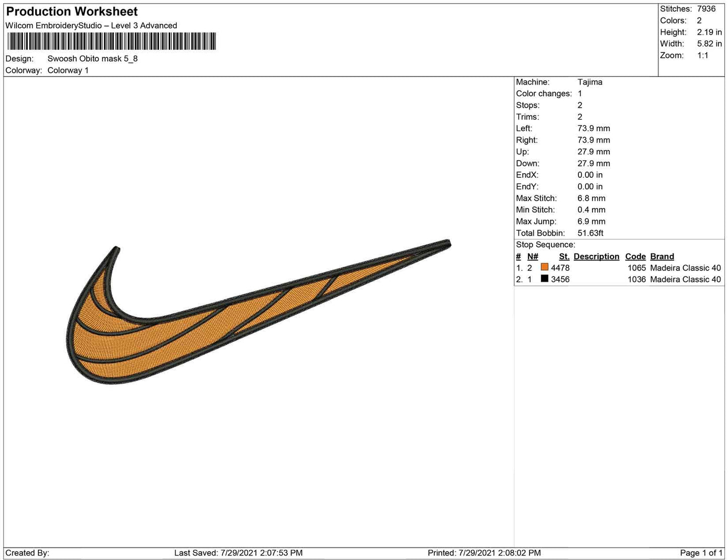This screenshot has height=560, width=728.
Task: Click the "Max Jump:" value "6.9 mm"
Action: (x=591, y=222)
